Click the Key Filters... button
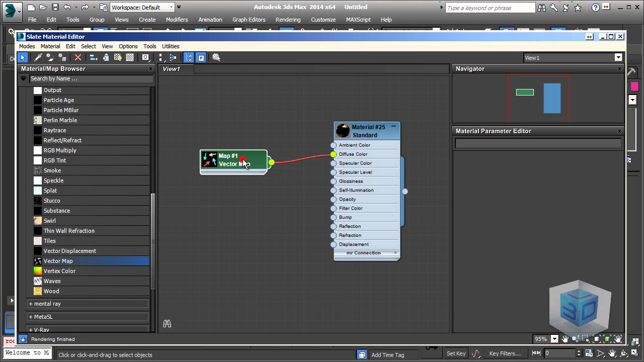The width and height of the screenshot is (644, 362). click(505, 353)
